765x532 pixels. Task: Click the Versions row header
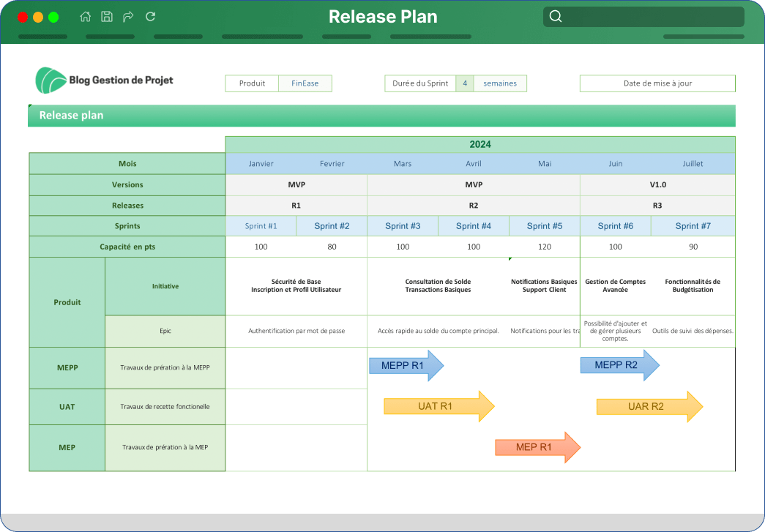point(127,185)
